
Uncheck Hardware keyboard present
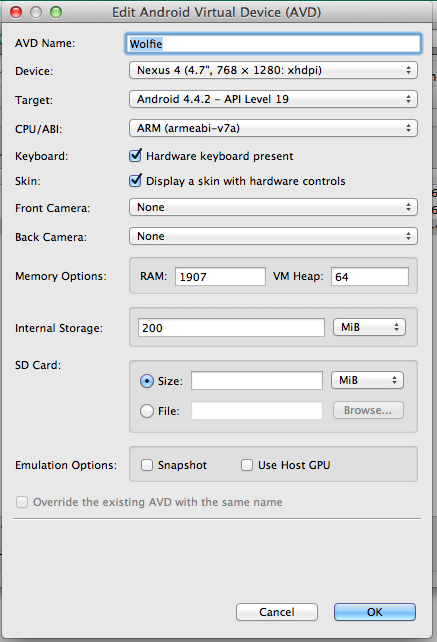[x=135, y=156]
